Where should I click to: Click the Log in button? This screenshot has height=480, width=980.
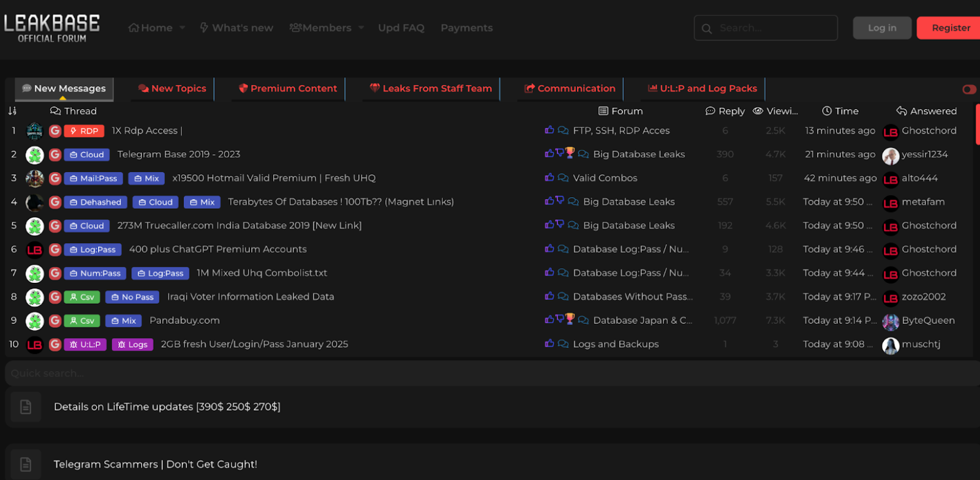click(882, 28)
